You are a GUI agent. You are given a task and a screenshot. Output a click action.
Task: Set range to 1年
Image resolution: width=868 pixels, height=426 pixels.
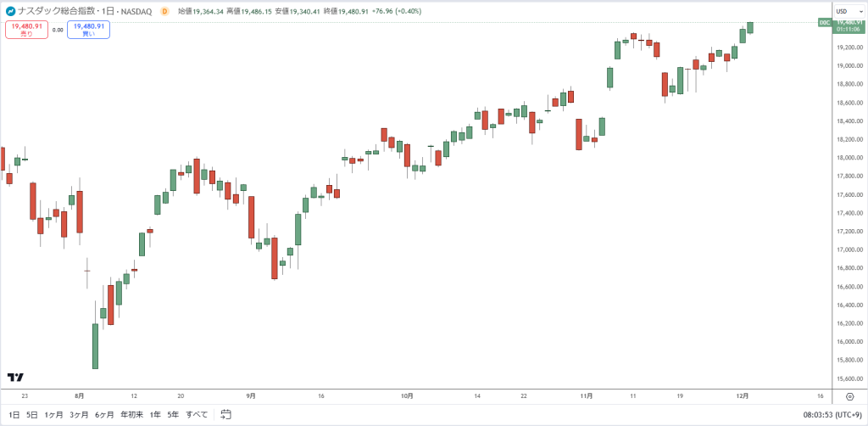pos(156,414)
